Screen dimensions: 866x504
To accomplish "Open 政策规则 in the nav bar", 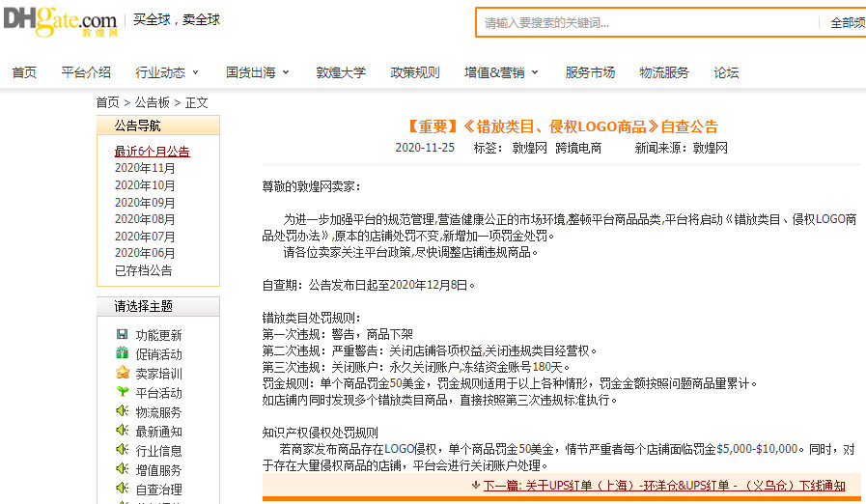I will click(415, 72).
